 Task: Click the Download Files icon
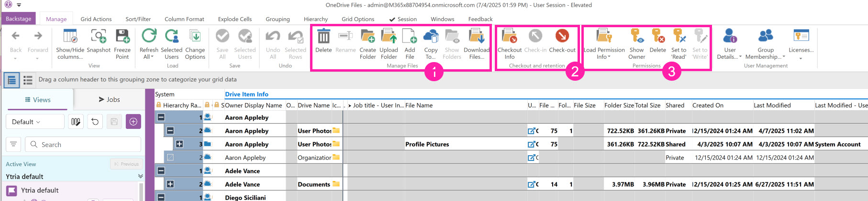point(476,37)
